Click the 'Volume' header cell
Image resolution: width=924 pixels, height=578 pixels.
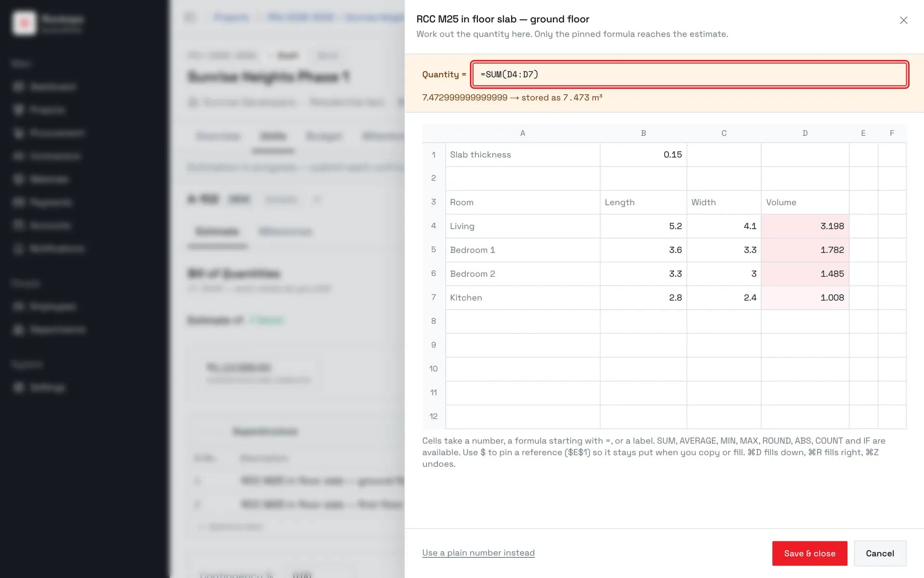point(805,202)
